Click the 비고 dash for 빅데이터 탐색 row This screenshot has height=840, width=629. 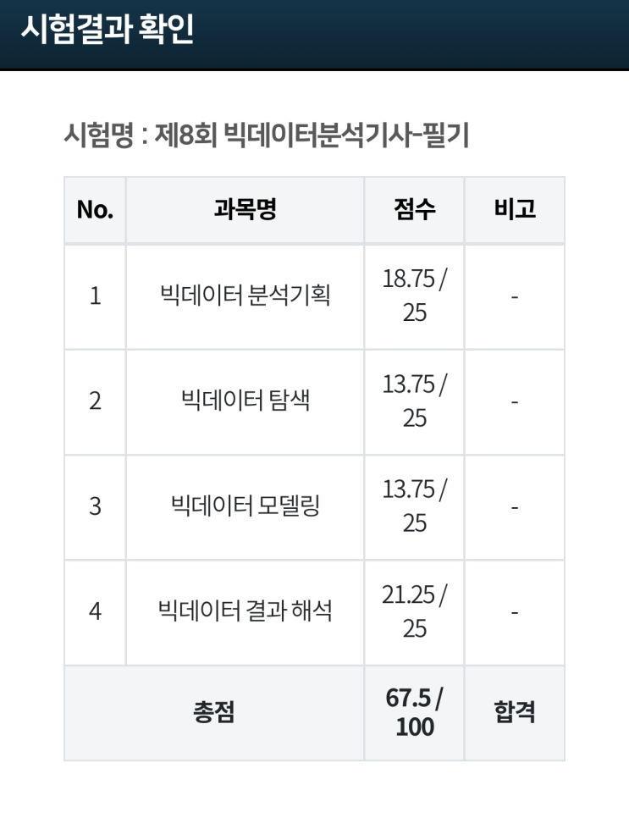click(x=515, y=401)
